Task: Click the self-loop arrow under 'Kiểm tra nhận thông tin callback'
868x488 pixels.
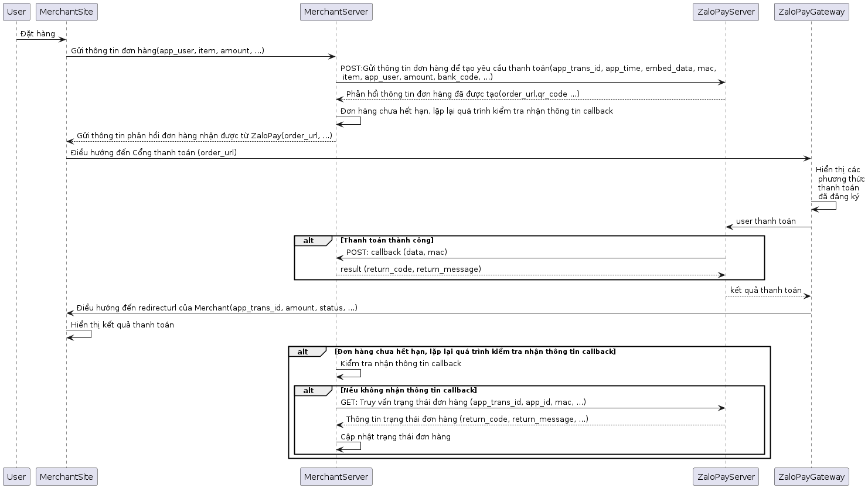Action: (349, 373)
